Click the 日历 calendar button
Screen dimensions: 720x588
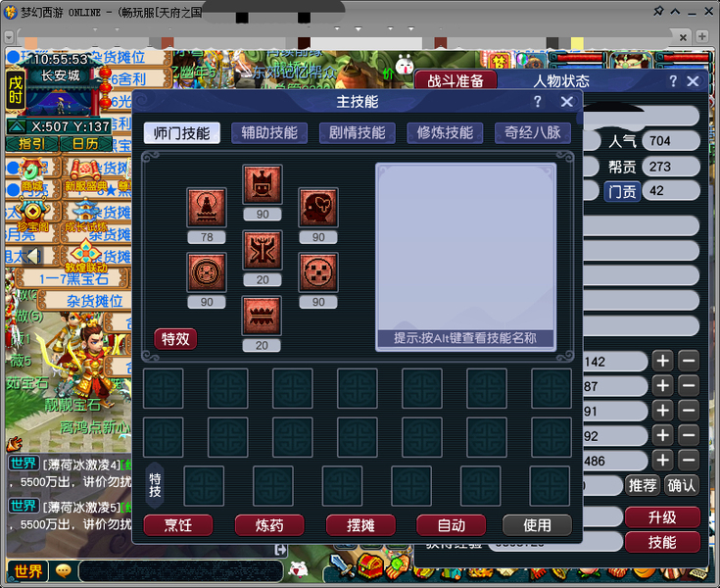[x=85, y=144]
